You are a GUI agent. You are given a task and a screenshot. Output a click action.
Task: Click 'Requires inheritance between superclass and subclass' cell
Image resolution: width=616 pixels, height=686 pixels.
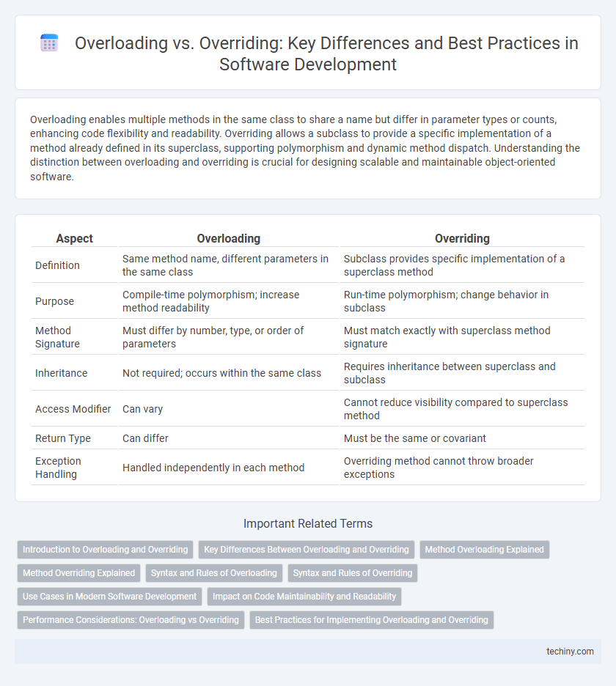click(x=462, y=373)
